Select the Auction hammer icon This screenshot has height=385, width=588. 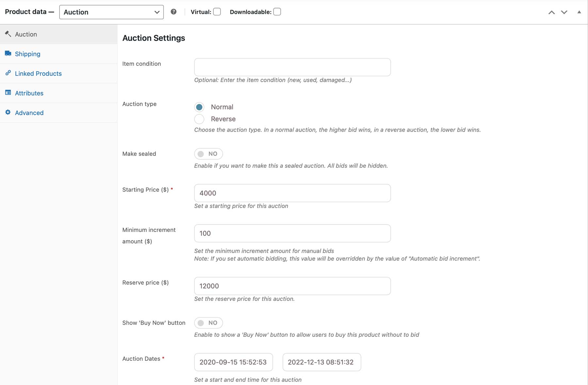8,34
